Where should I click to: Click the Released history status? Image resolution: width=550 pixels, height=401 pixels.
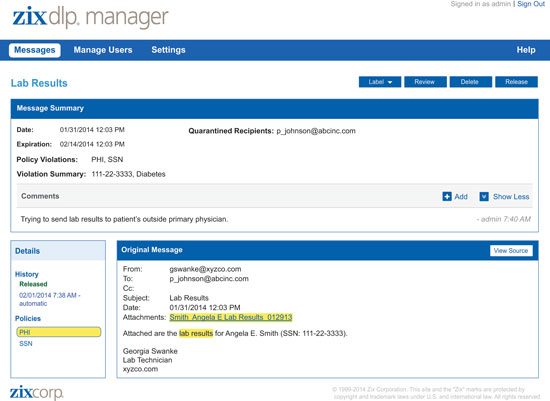33,284
